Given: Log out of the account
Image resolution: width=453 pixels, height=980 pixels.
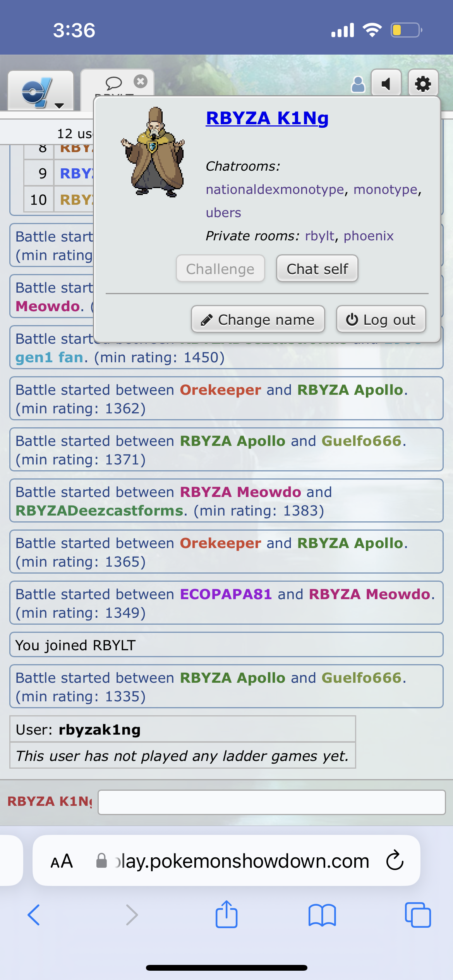Looking at the screenshot, I should click(381, 319).
